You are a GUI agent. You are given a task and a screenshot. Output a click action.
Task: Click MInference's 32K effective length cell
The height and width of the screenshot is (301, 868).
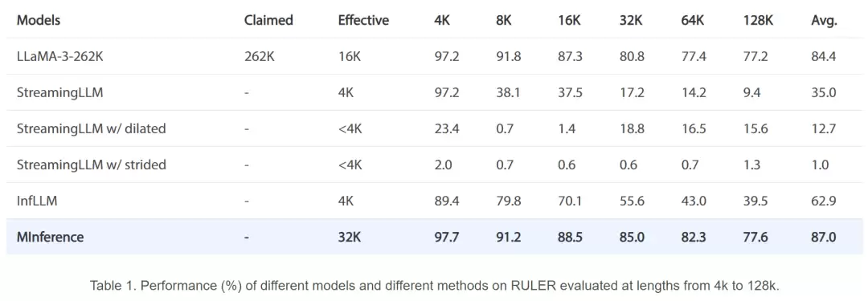click(x=349, y=238)
